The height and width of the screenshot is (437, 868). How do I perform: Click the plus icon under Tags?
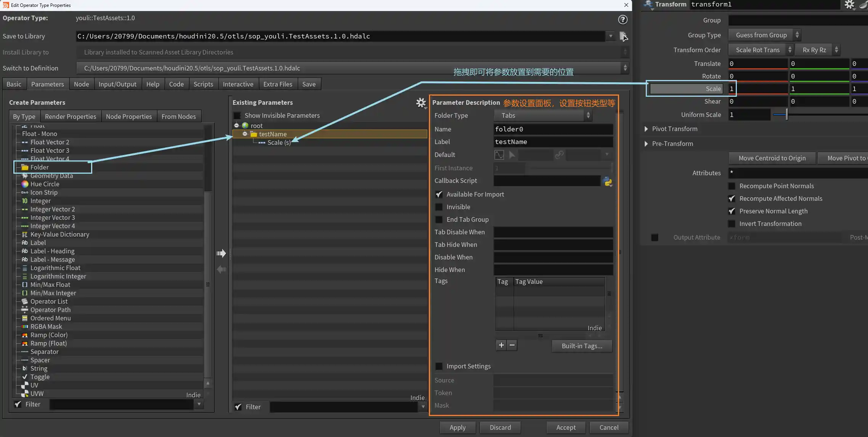click(x=501, y=345)
